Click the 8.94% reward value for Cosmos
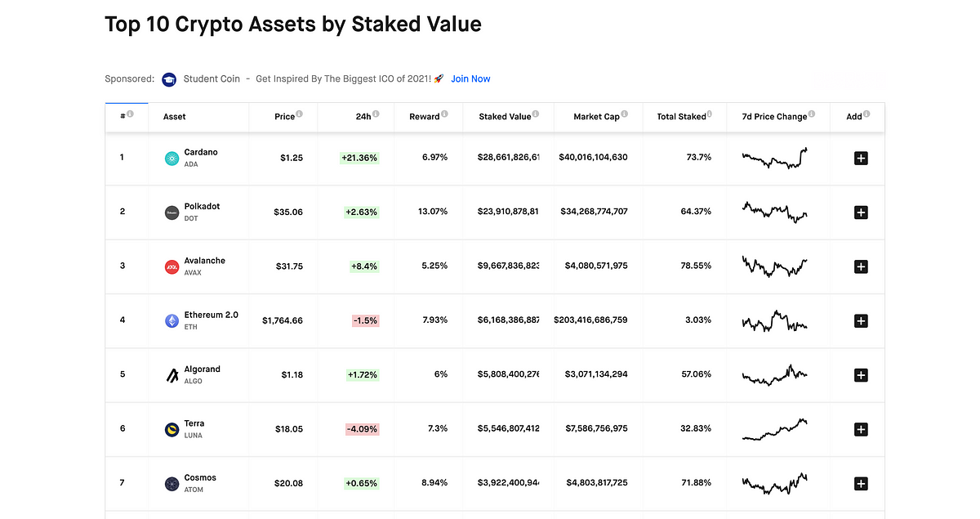Image resolution: width=980 pixels, height=519 pixels. point(434,483)
